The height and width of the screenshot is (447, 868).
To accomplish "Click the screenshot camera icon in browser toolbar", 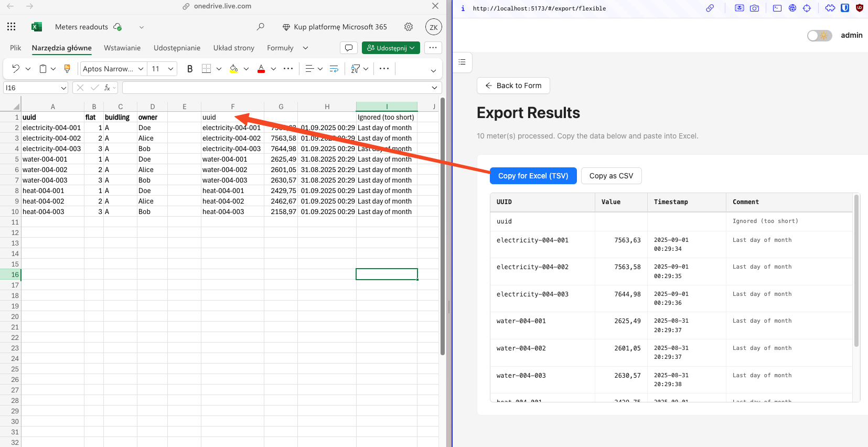I will point(754,8).
